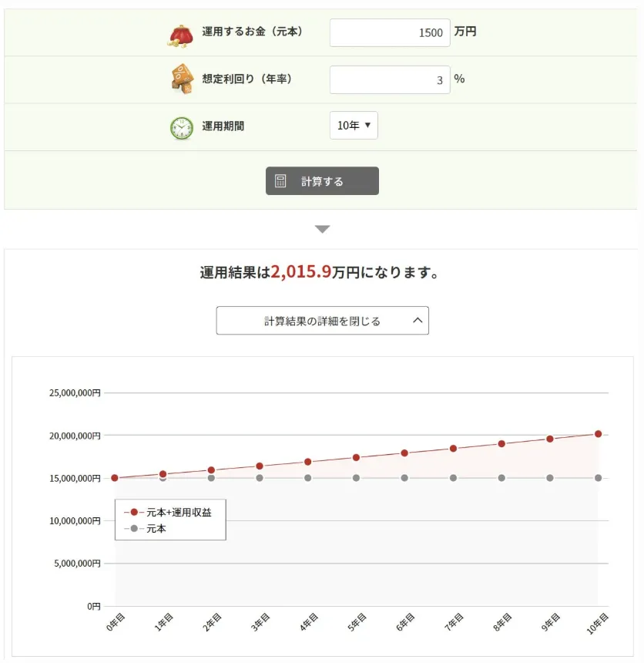Click the orange percent dice icon
The image size is (644, 663).
[x=182, y=79]
